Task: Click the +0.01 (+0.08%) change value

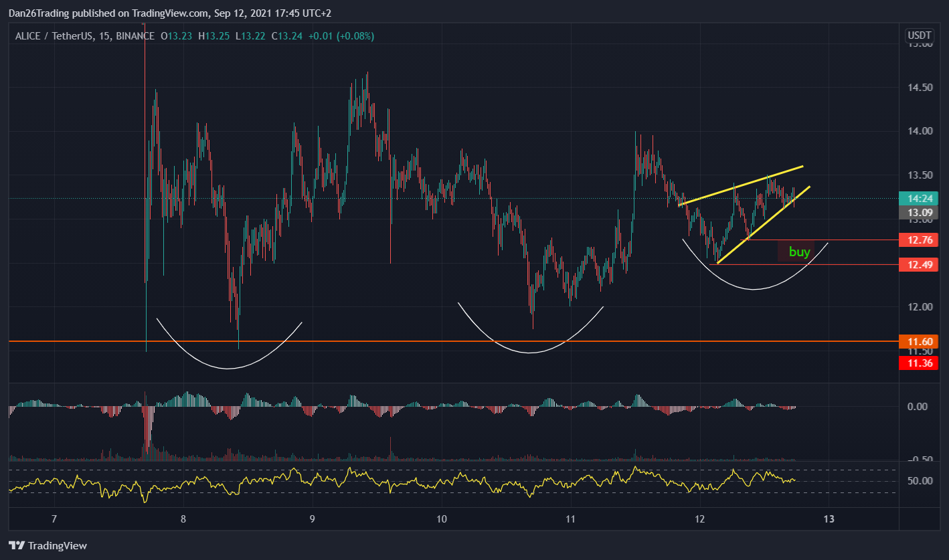Action: pos(341,36)
